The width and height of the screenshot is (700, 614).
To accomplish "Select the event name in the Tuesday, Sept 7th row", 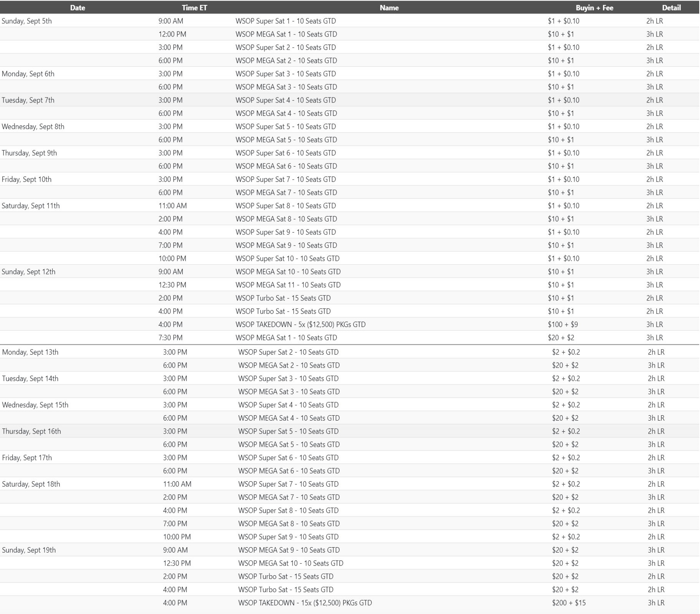I will pyautogui.click(x=286, y=100).
